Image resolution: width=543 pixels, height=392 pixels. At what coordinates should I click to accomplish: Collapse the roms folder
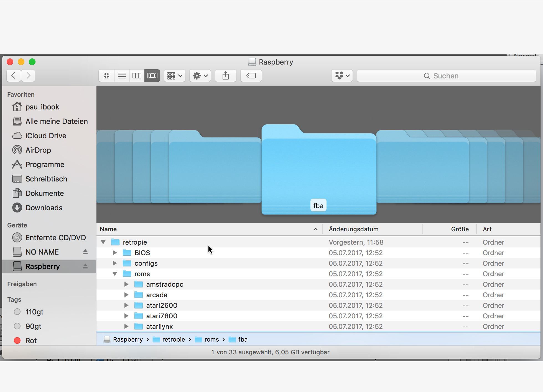pos(115,274)
